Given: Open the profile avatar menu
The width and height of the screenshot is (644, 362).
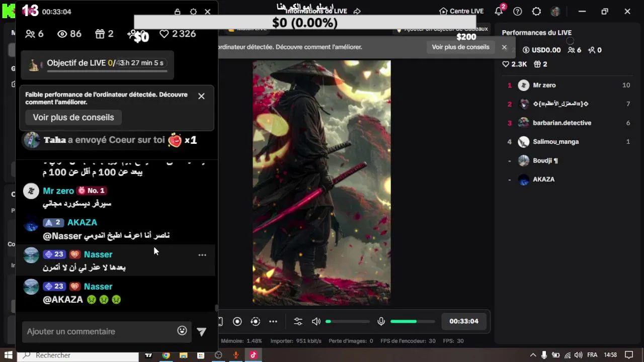Looking at the screenshot, I should coord(555,11).
